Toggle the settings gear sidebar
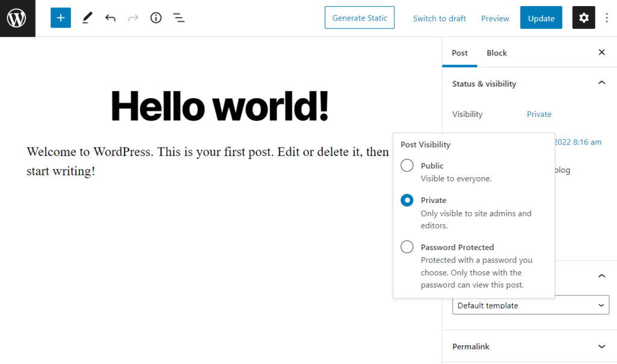This screenshot has height=364, width=617. (583, 17)
